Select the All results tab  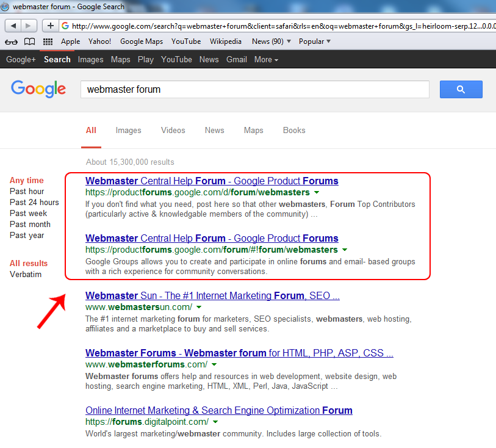coord(91,131)
